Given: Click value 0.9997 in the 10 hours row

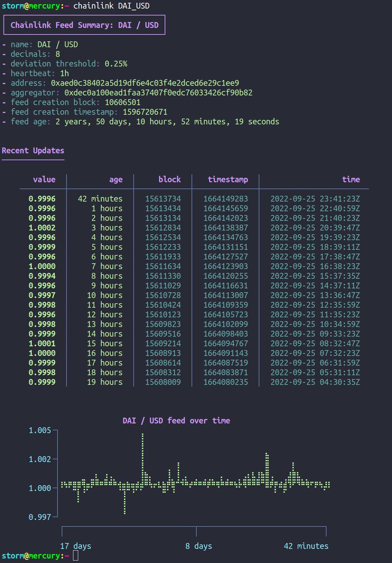Looking at the screenshot, I should 42,295.
